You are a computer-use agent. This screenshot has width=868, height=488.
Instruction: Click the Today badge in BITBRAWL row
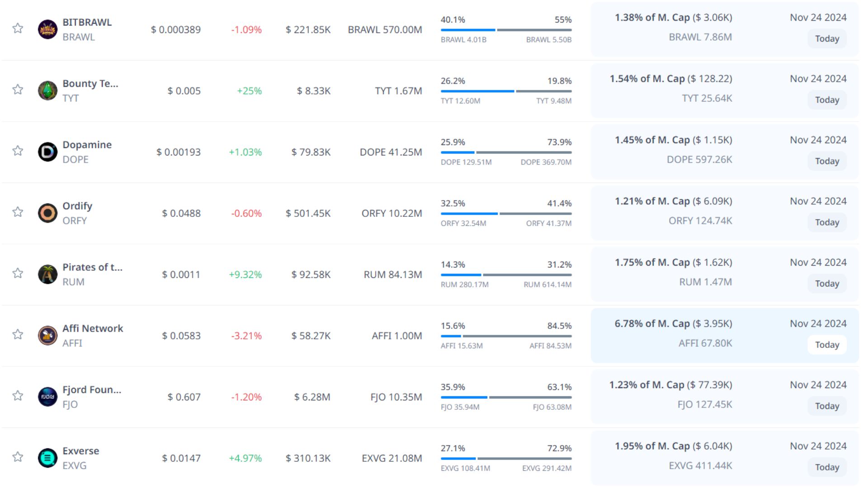(x=827, y=39)
